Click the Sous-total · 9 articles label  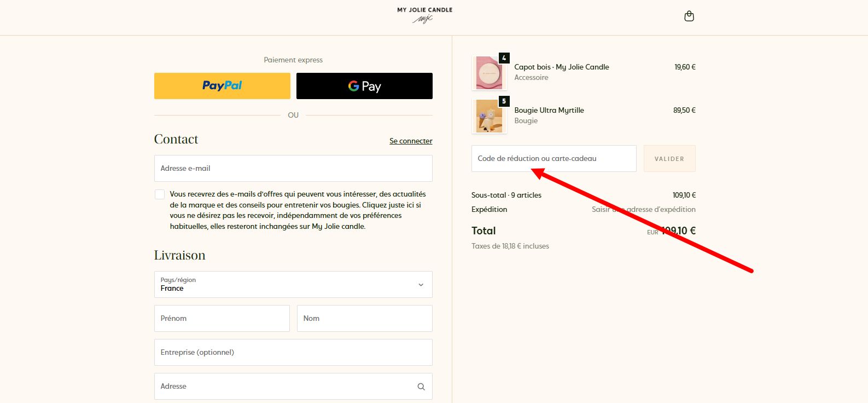coord(506,195)
